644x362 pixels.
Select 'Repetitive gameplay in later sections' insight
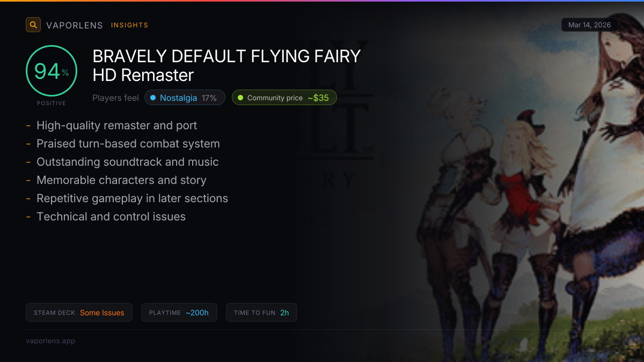coord(132,198)
